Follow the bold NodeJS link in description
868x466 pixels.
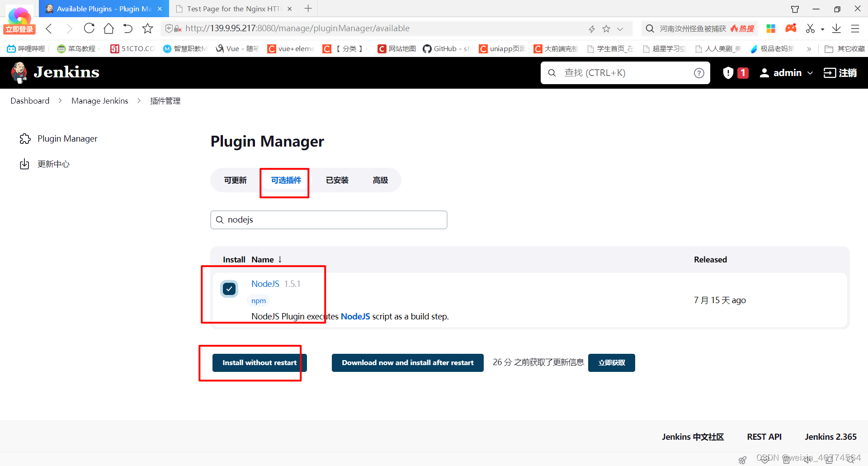tap(355, 317)
